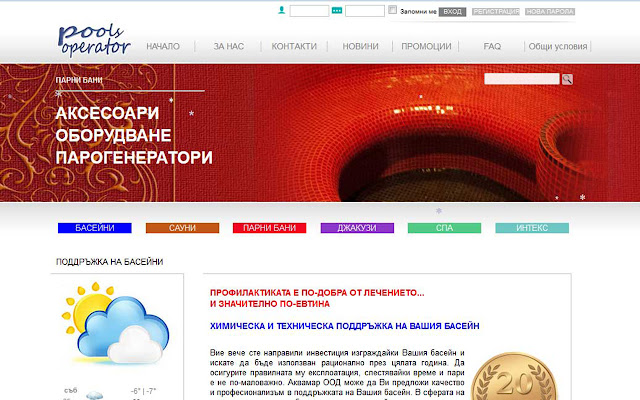Click the gold 20 medal badge

click(512, 376)
